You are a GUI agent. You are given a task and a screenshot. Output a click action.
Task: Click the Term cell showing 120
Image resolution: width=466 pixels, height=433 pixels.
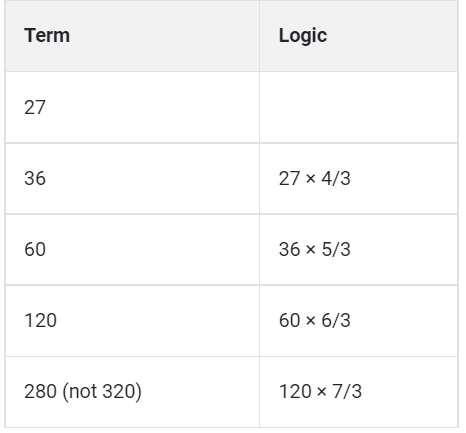click(132, 321)
